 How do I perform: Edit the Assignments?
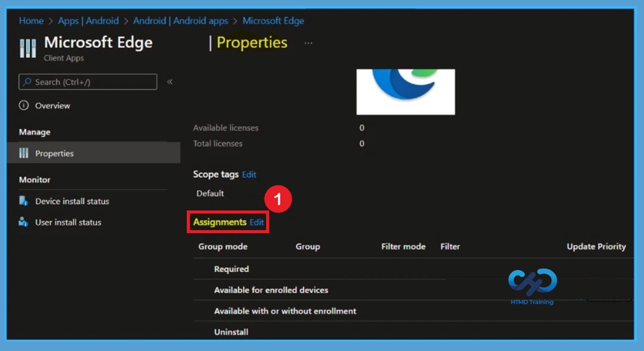point(257,222)
